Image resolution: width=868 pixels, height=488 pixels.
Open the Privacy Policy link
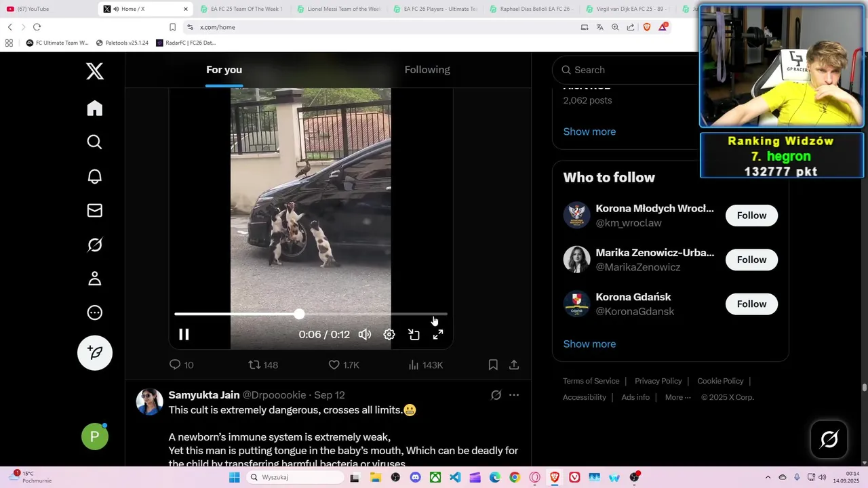point(658,381)
